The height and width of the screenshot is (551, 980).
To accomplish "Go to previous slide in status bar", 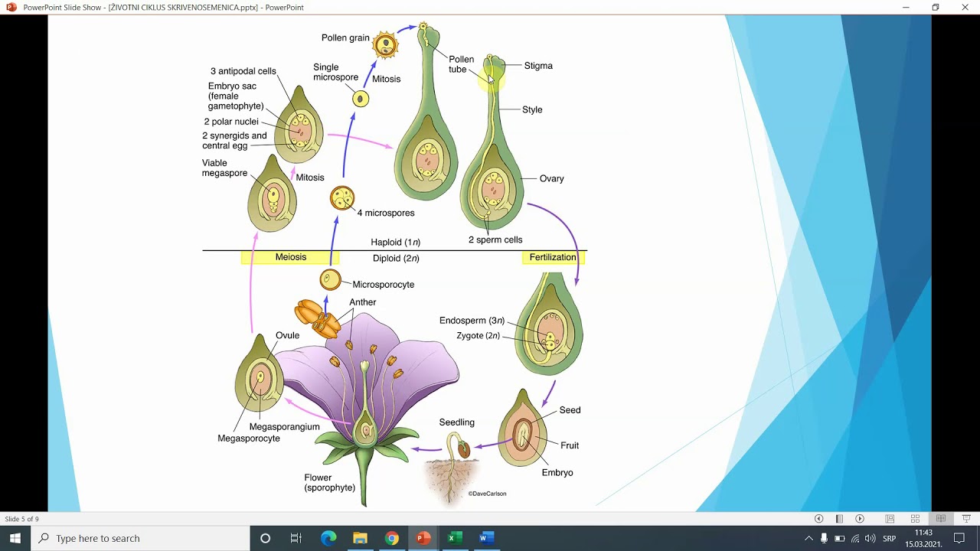I will (x=818, y=519).
